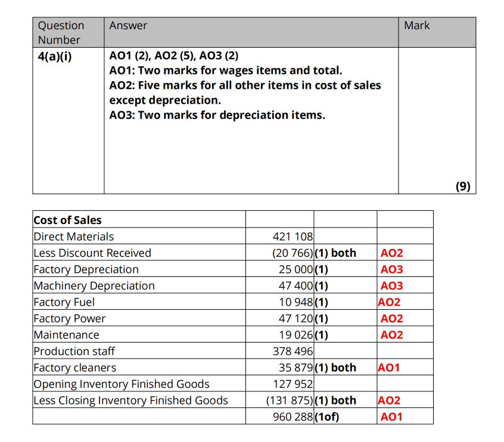
Task: Click the "AO1 (2), AO2 (5), AO3 (2)" line
Action: pos(174,57)
